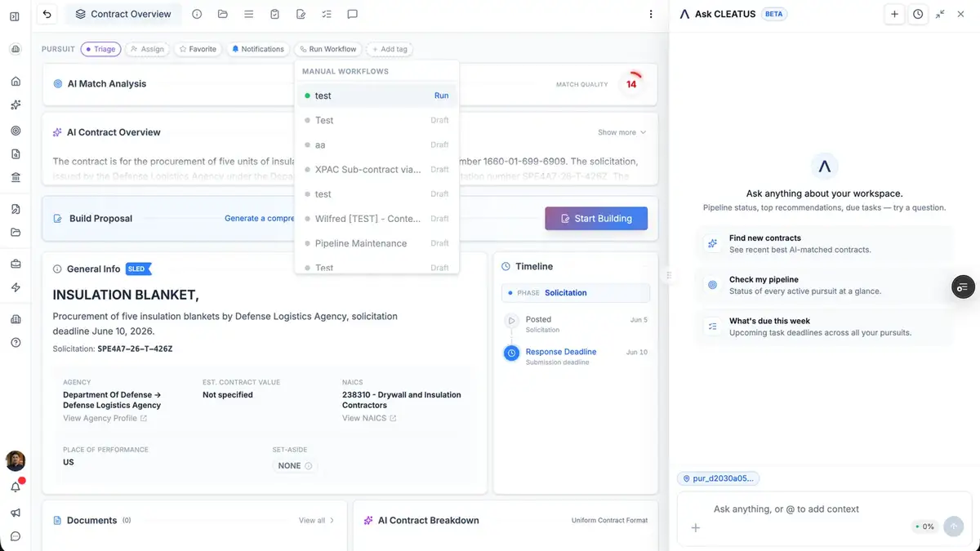Go to Home in left sidebar
The image size is (980, 551).
[x=16, y=82]
